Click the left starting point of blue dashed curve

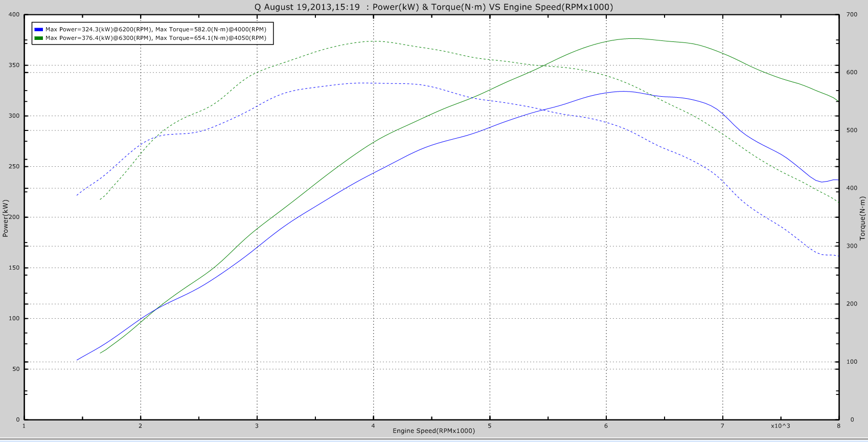[77, 195]
